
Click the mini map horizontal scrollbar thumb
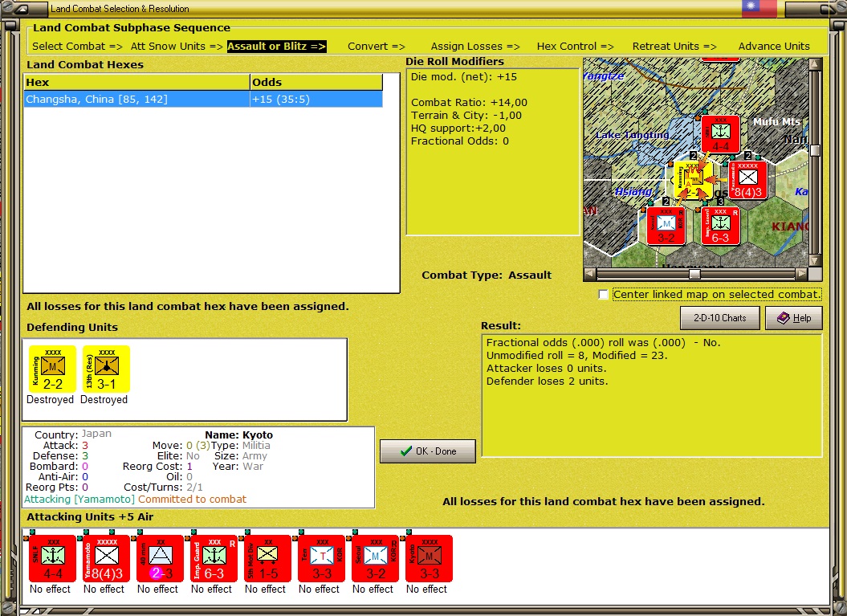[695, 275]
